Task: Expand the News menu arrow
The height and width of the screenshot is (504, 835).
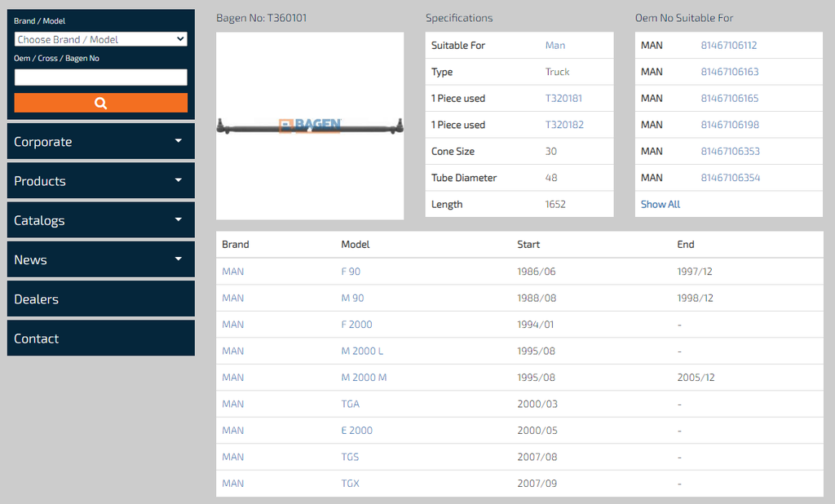Action: pos(179,259)
